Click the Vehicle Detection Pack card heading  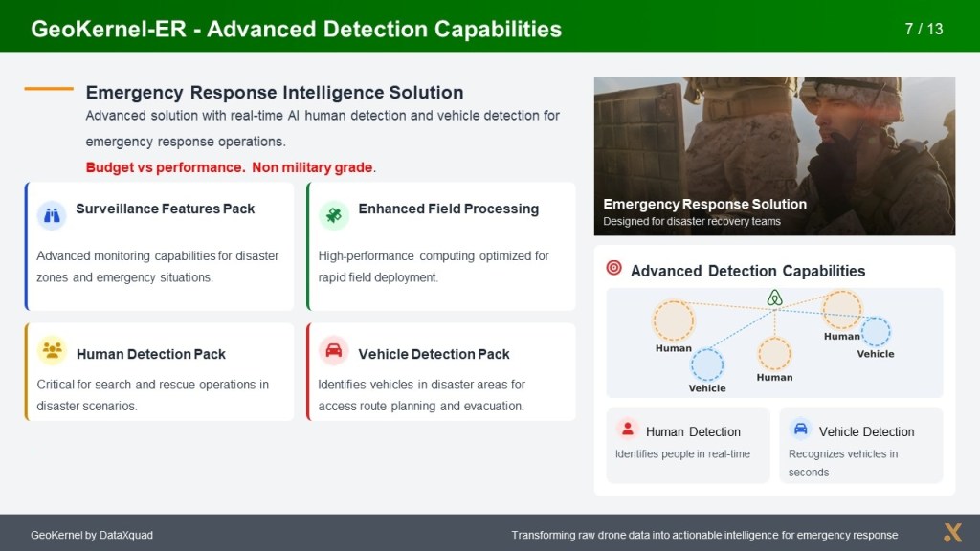434,354
